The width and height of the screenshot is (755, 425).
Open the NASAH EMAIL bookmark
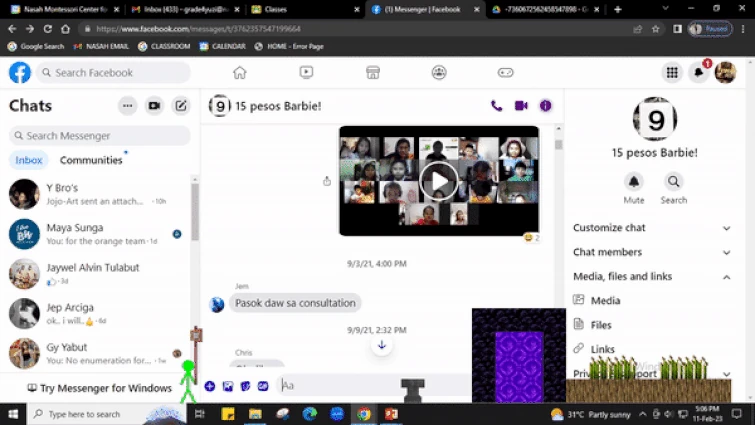point(102,47)
